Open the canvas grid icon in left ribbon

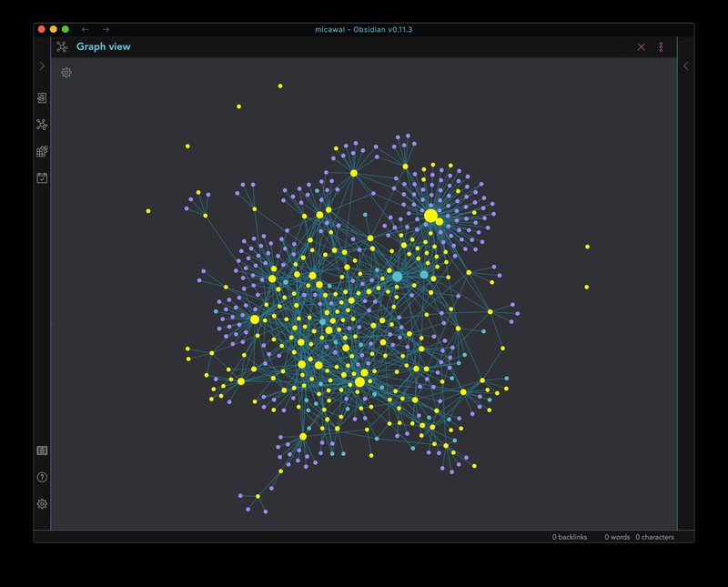(x=42, y=151)
